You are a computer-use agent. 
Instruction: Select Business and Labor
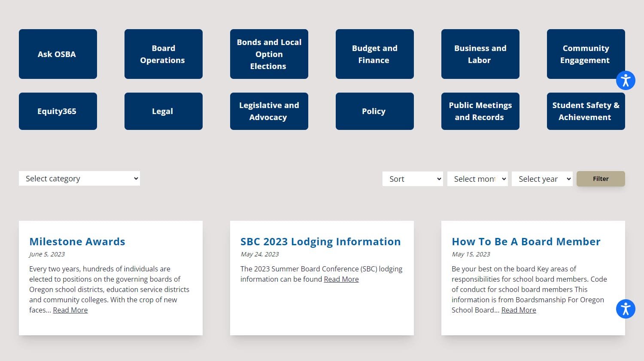480,54
